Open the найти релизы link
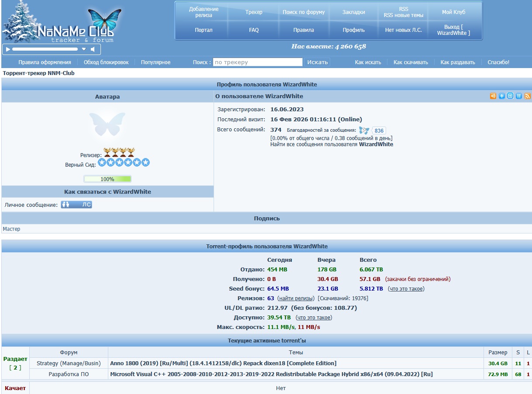Image resolution: width=532 pixels, height=394 pixels. [x=296, y=298]
